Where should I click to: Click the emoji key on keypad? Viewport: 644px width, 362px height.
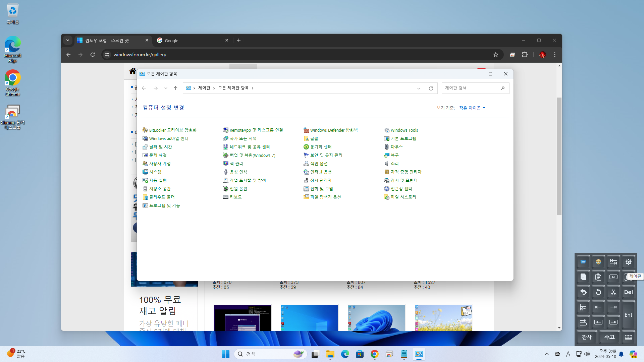pos(598,262)
